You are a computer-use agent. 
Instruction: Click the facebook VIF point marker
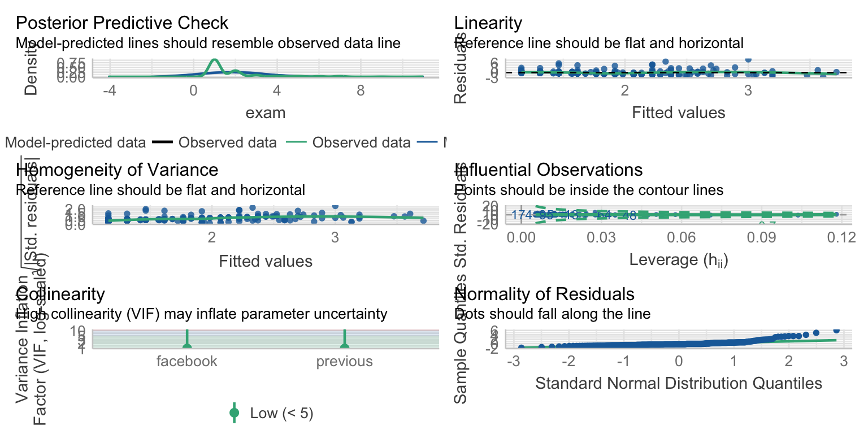[x=186, y=345]
